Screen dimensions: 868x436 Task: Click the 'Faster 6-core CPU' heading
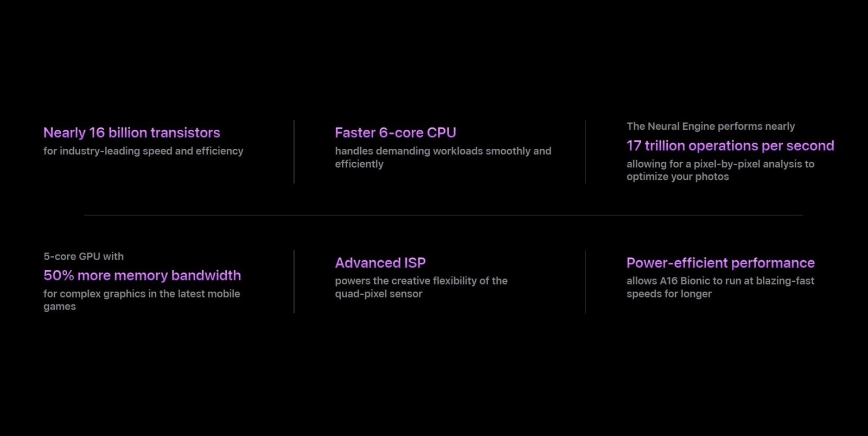395,132
